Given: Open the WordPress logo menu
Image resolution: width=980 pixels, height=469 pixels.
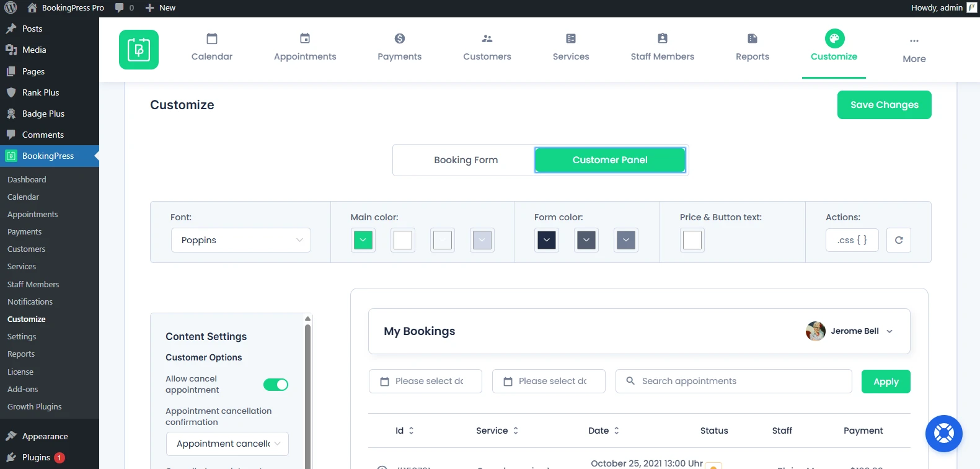Looking at the screenshot, I should pyautogui.click(x=11, y=8).
